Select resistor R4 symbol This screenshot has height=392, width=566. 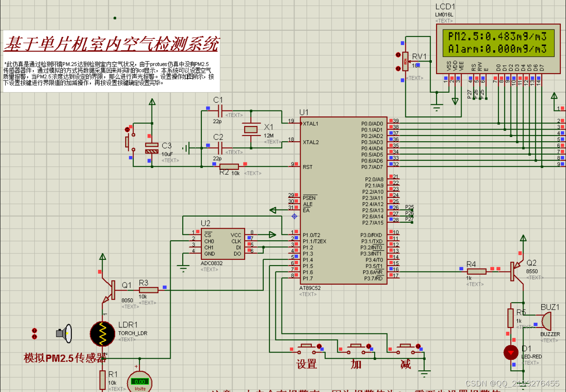(x=477, y=272)
